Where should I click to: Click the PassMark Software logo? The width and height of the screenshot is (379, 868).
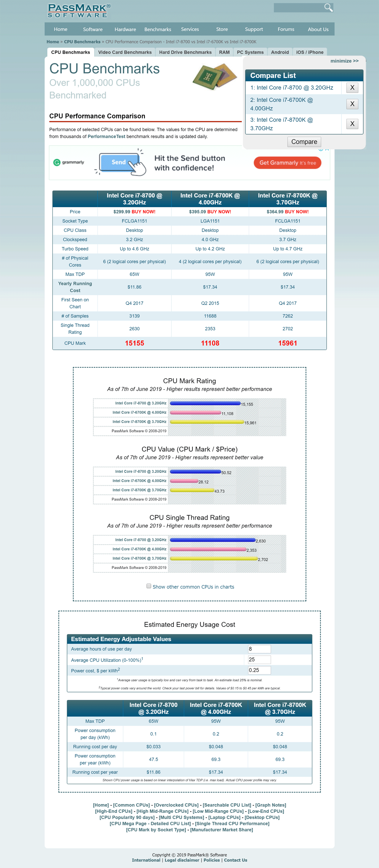click(79, 11)
